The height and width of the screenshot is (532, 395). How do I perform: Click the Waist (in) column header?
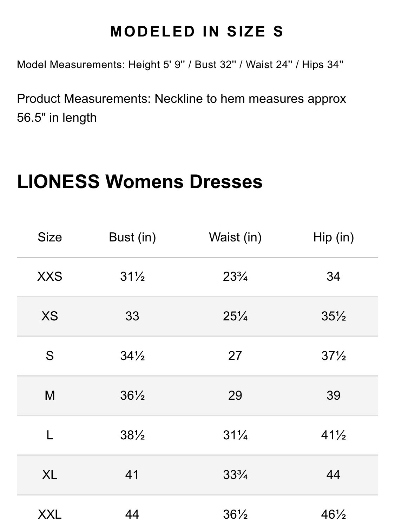pyautogui.click(x=235, y=237)
